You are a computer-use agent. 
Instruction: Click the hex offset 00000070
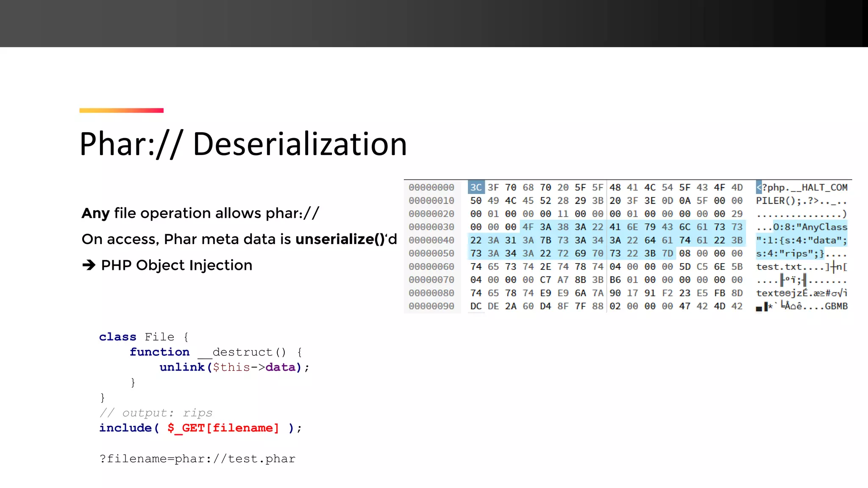tap(431, 280)
